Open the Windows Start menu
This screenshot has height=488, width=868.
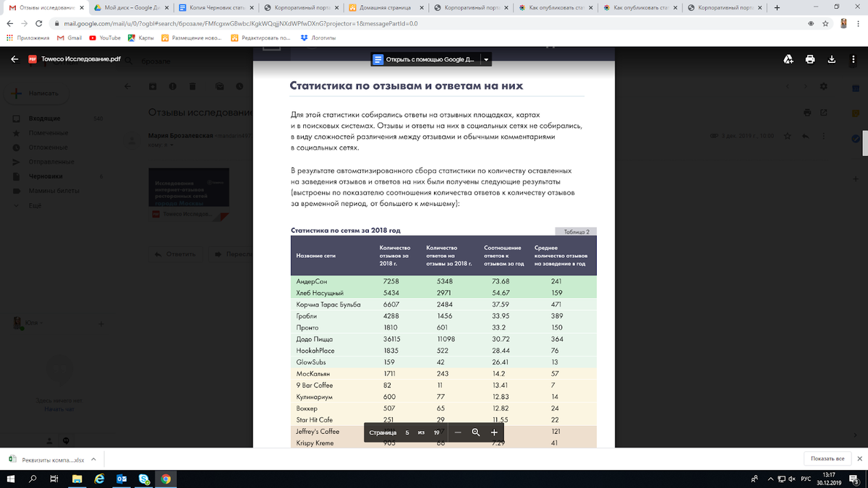[10, 479]
